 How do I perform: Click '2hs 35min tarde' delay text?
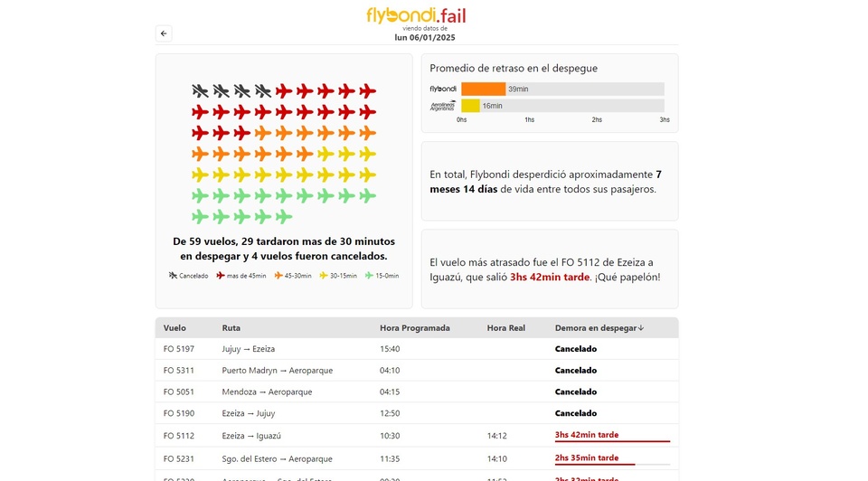[587, 457]
